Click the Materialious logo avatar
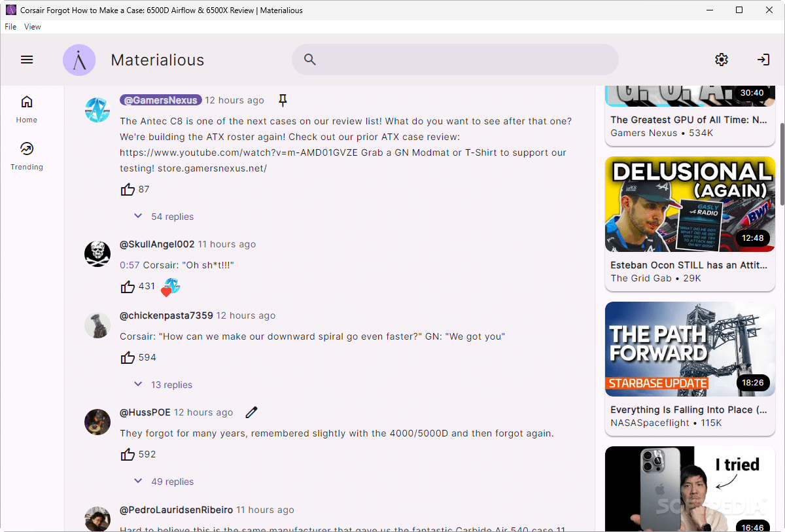Screen dimensions: 785x532 (79, 60)
